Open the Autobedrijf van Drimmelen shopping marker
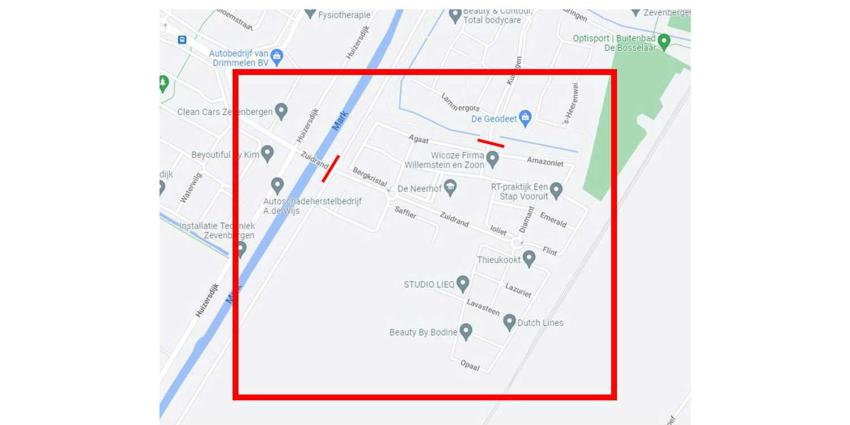The width and height of the screenshot is (850, 425). click(x=277, y=57)
